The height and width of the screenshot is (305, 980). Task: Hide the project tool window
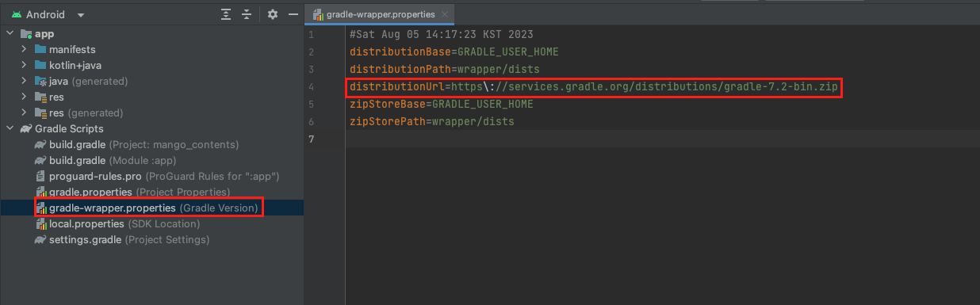(x=293, y=14)
